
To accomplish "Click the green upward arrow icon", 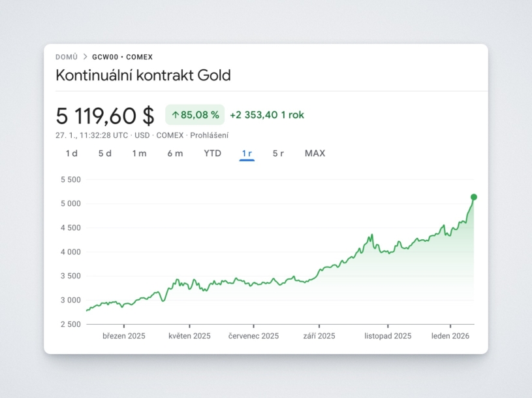I will pos(175,115).
